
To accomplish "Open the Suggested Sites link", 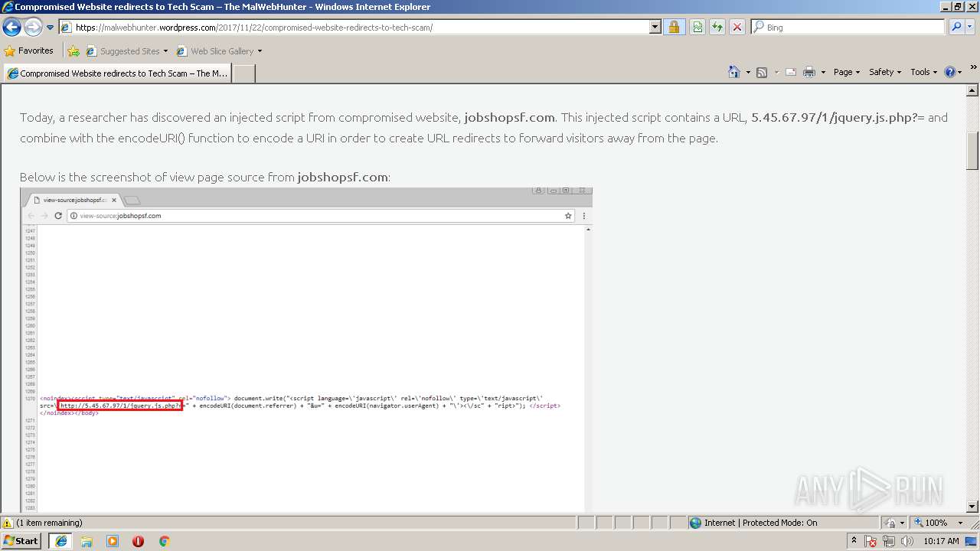I will click(126, 51).
